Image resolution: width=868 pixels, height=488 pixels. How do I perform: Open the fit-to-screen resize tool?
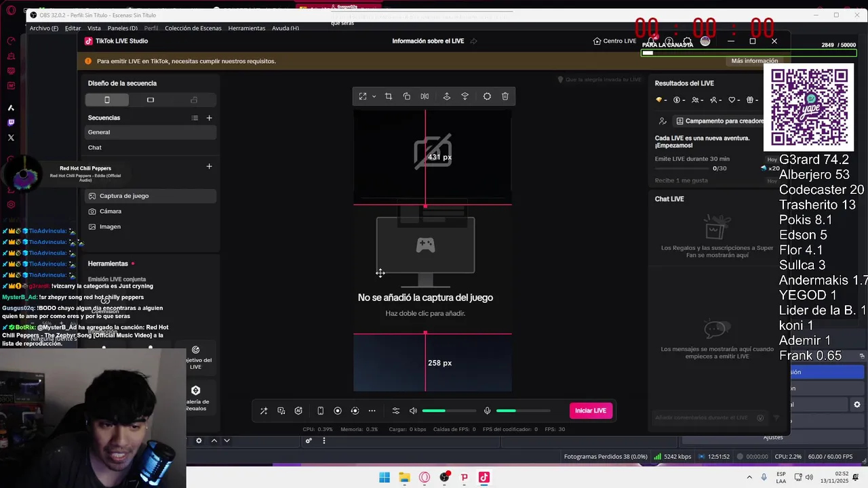click(x=363, y=96)
